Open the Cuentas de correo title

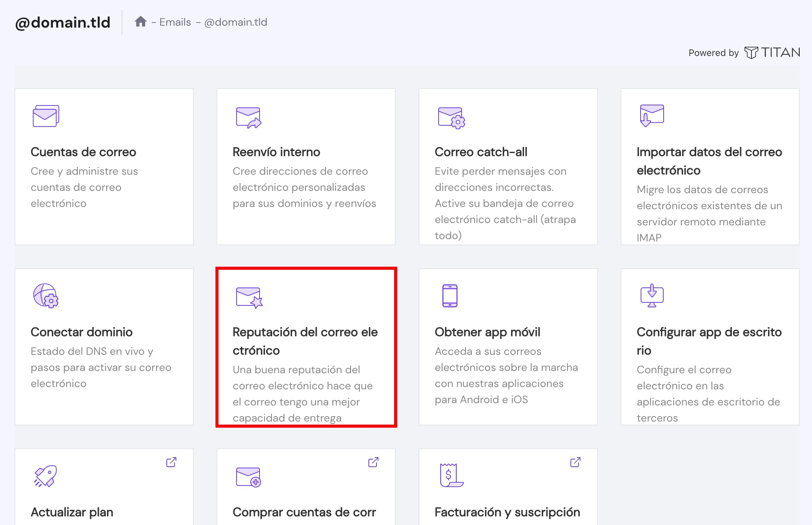point(83,152)
